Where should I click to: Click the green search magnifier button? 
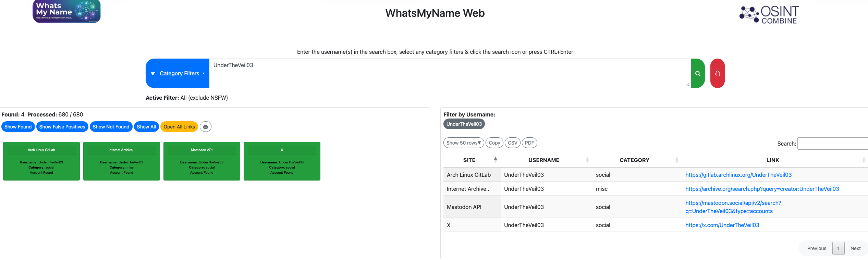coord(698,73)
